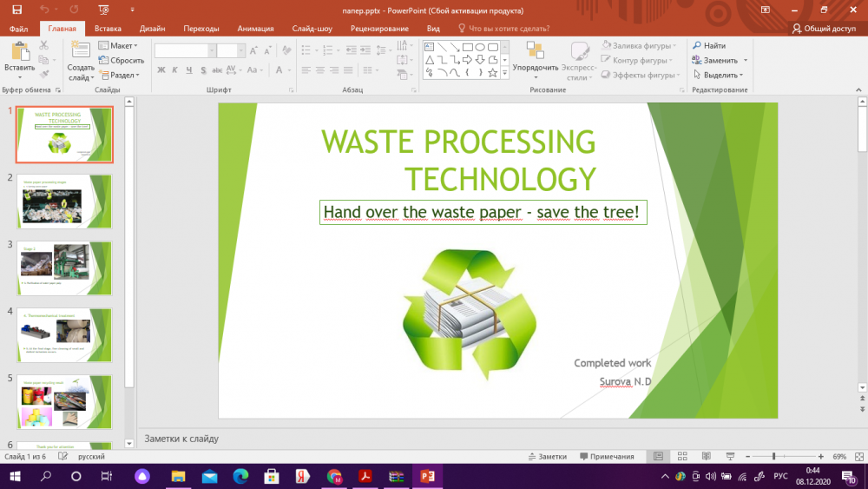Click the Share (Общий доступ) button
The height and width of the screenshot is (489, 868).
pos(824,29)
